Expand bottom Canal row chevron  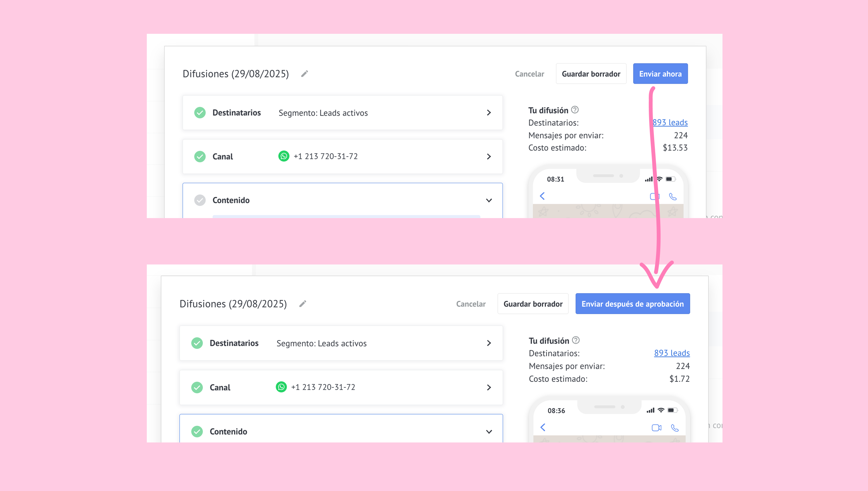tap(489, 387)
